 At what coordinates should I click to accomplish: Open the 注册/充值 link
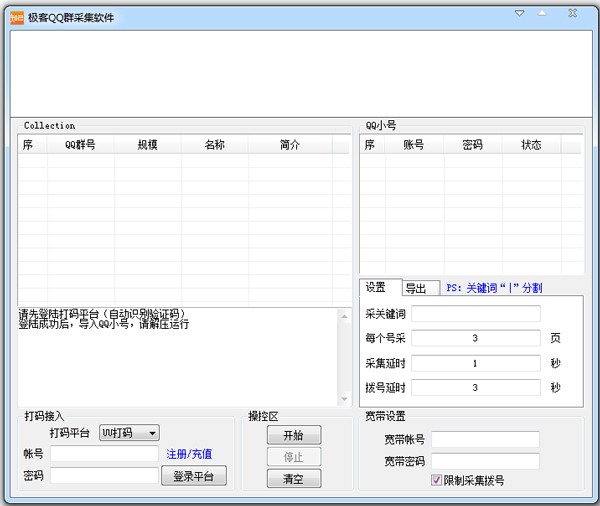189,454
